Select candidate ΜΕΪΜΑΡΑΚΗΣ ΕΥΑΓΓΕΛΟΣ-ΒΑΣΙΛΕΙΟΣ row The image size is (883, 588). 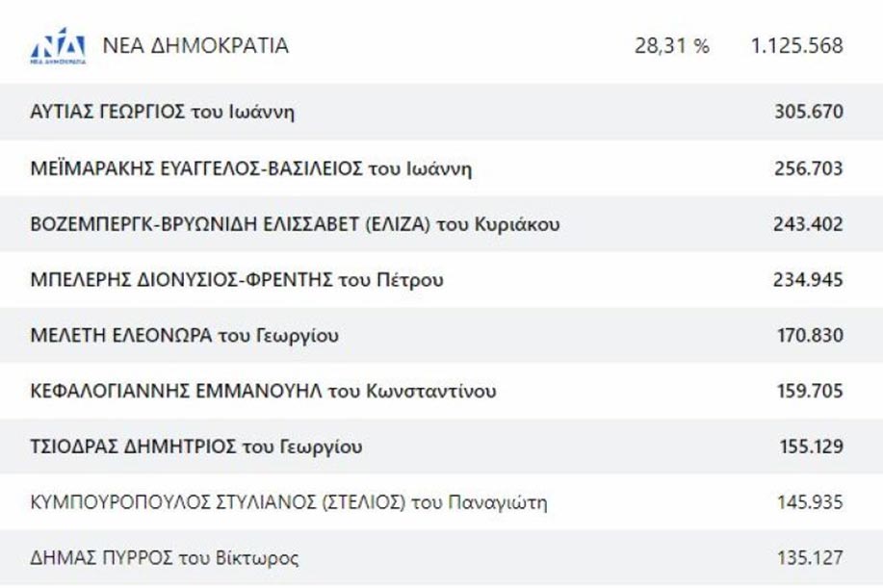pos(441,167)
